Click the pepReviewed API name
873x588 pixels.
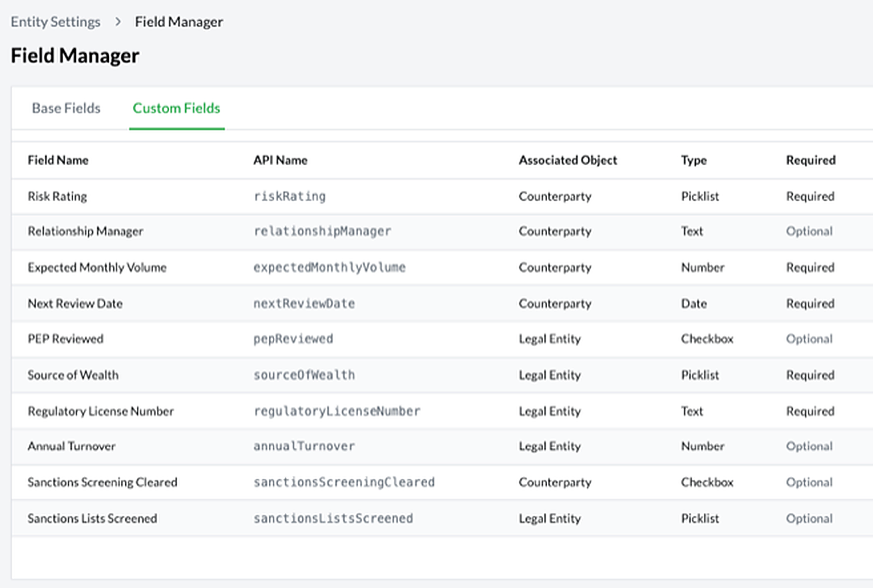pos(293,339)
